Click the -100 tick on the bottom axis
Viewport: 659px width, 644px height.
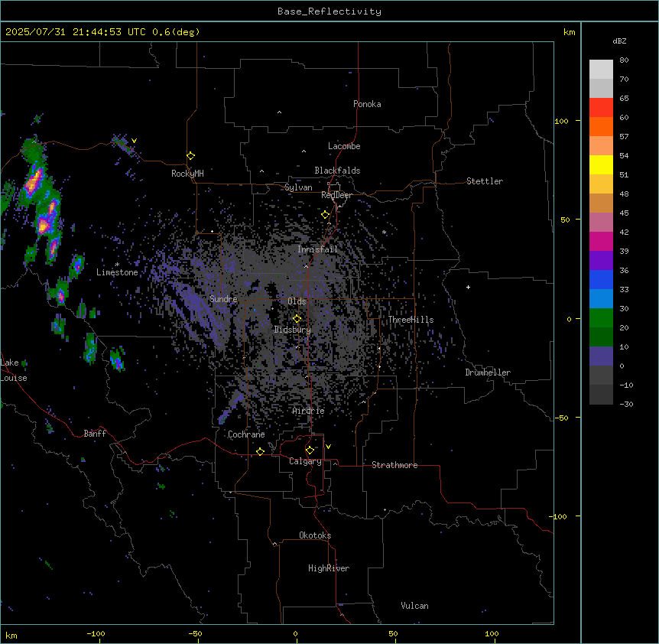click(x=96, y=633)
